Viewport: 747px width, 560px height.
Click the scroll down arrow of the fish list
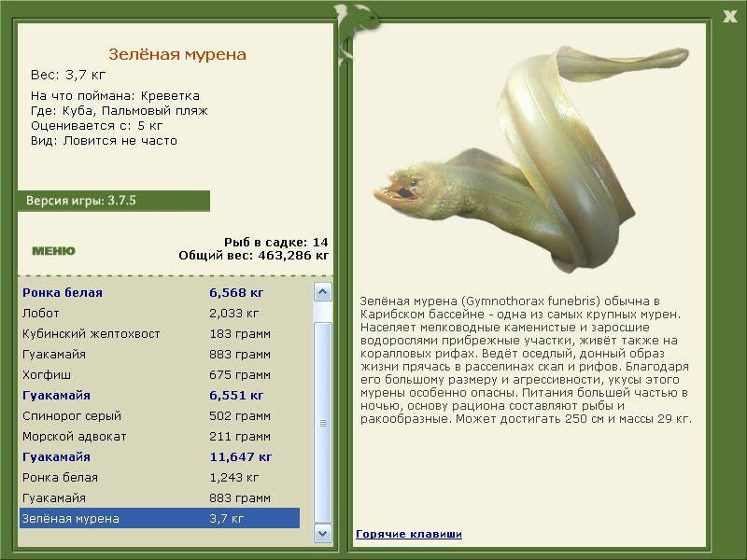pyautogui.click(x=322, y=533)
